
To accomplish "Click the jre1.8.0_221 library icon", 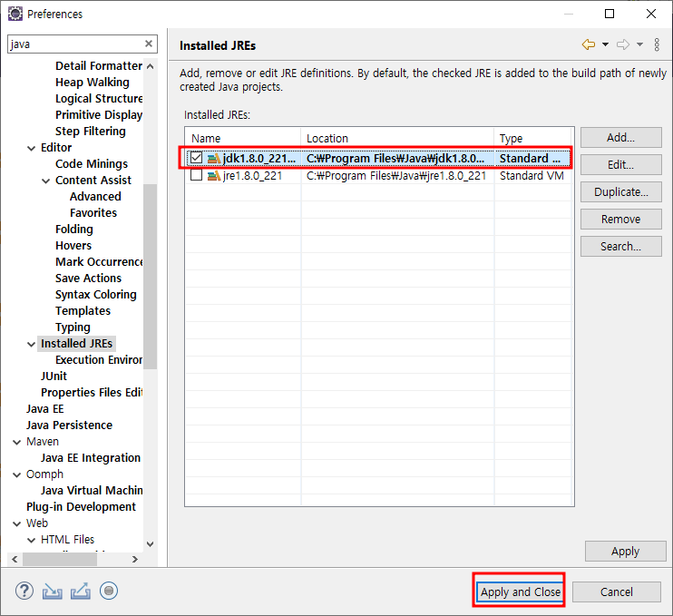I will [x=213, y=176].
